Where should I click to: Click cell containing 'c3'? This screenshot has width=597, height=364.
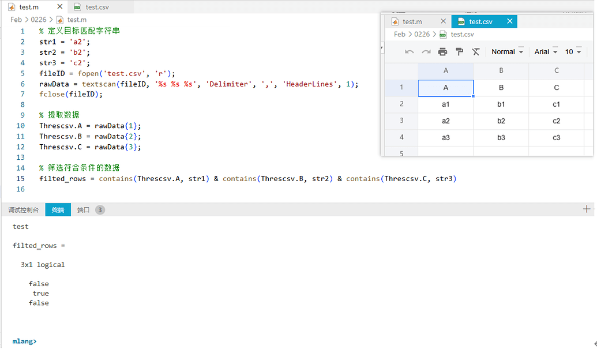coord(556,138)
